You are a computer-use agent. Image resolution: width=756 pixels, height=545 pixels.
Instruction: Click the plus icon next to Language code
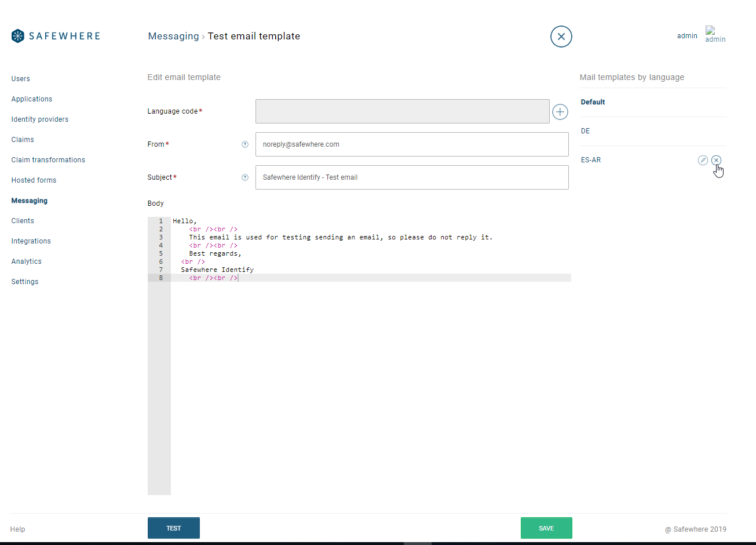coord(560,111)
